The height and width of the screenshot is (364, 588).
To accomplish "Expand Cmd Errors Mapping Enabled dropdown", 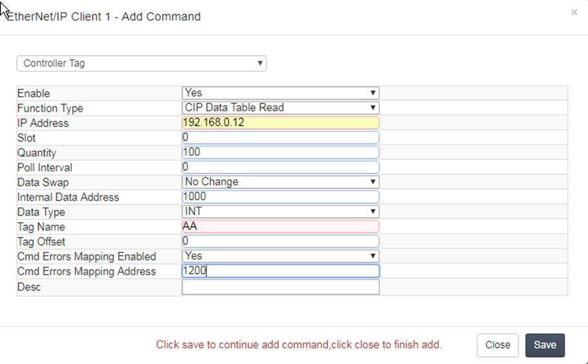I will click(281, 256).
